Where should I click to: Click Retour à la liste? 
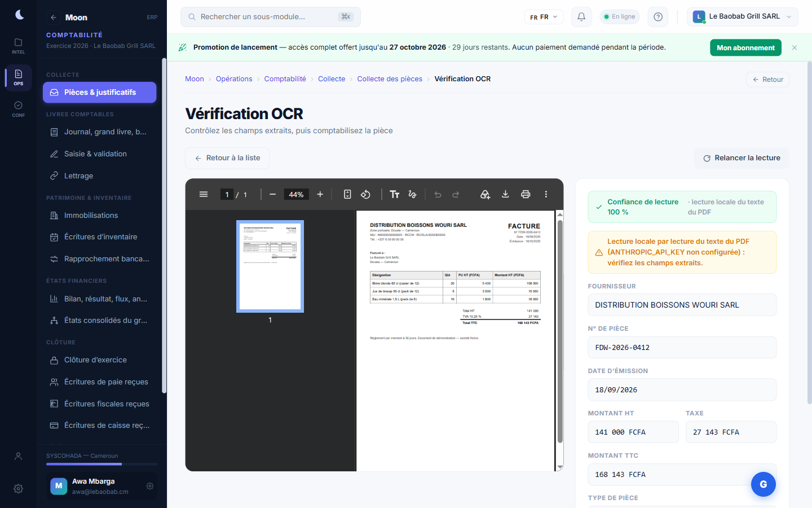pos(227,158)
